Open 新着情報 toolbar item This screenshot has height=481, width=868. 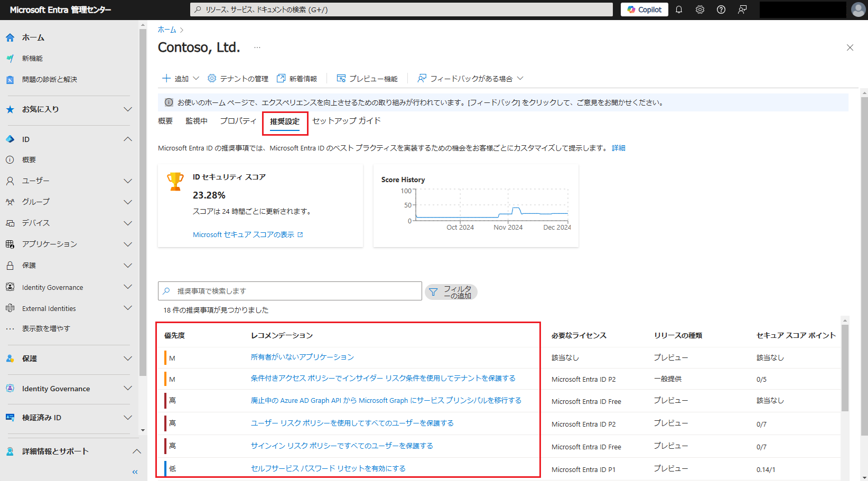pyautogui.click(x=297, y=79)
